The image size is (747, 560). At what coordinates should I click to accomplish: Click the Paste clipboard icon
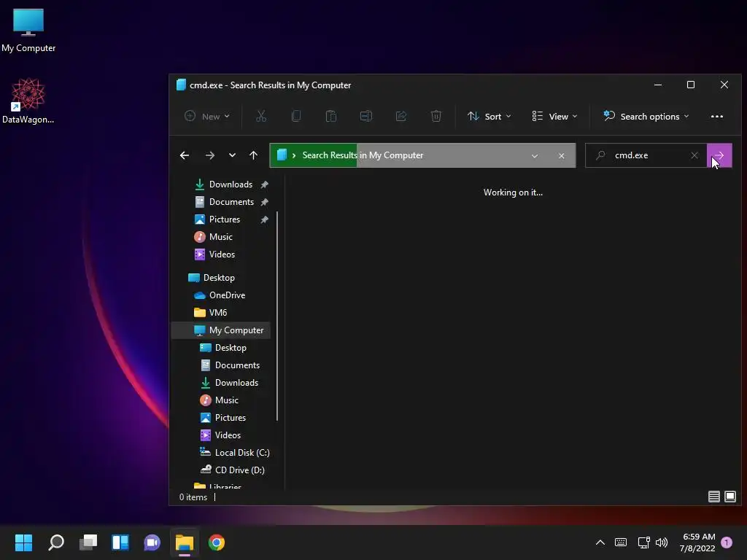coord(330,116)
